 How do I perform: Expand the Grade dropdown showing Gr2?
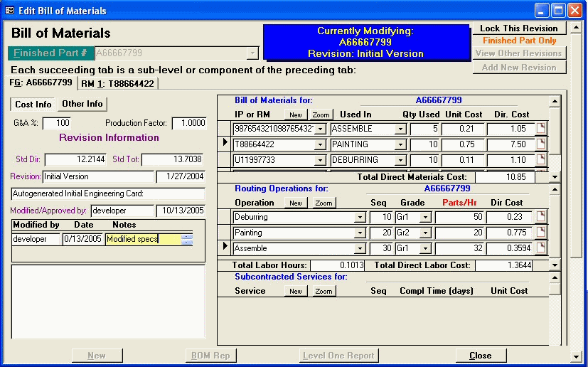coord(425,233)
